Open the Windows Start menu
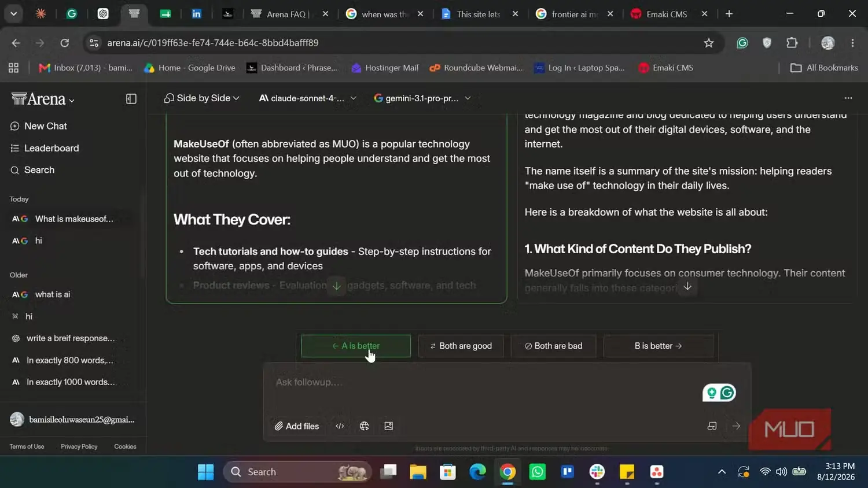 [205, 472]
